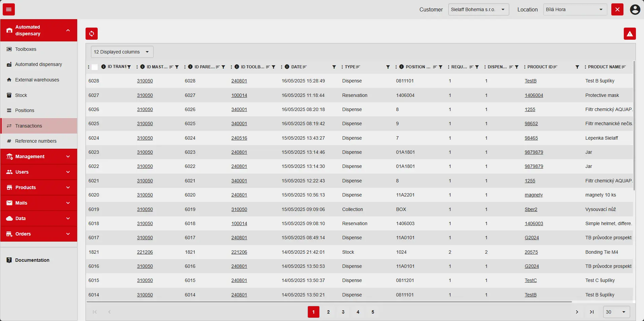644x321 pixels.
Task: Go to page 3 of the table
Action: coord(343,312)
